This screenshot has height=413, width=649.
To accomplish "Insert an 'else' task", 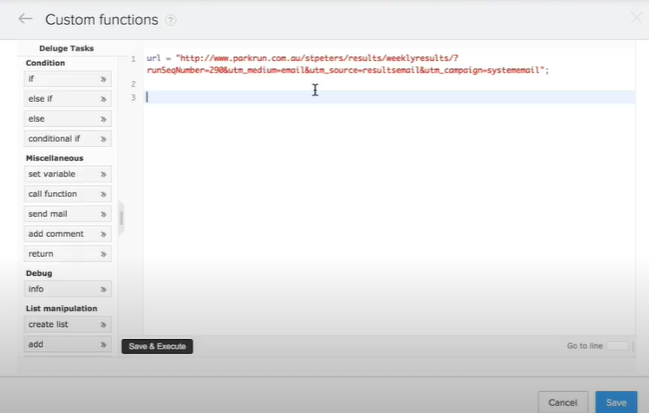I will 67,119.
